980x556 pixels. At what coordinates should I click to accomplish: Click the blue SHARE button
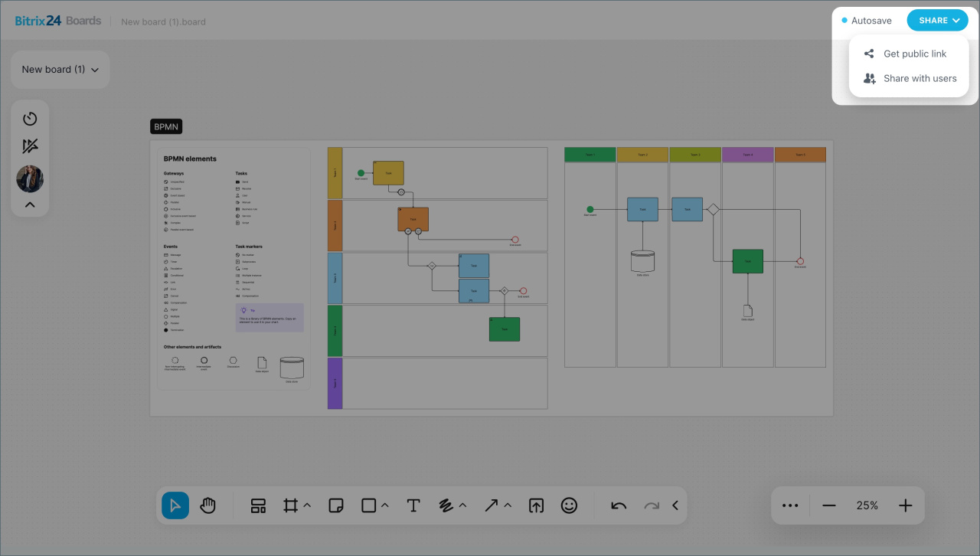[937, 21]
